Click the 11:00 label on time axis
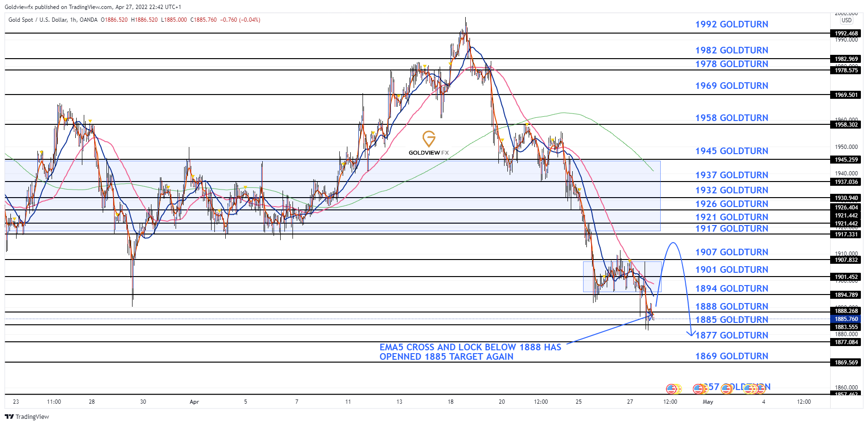This screenshot has width=868, height=425. pyautogui.click(x=54, y=402)
